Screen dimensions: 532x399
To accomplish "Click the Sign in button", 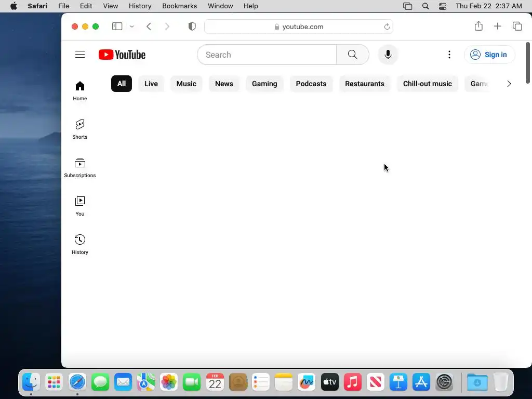I will pos(489,55).
